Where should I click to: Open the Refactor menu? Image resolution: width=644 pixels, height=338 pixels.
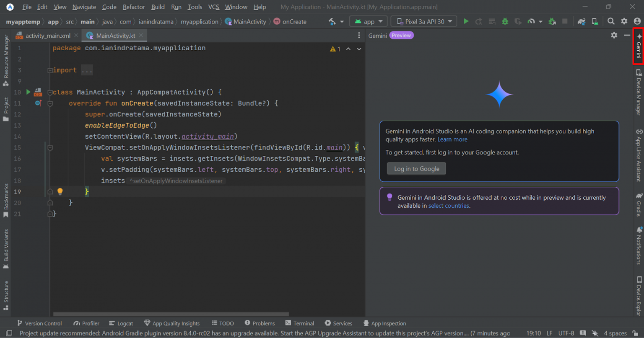(x=133, y=7)
